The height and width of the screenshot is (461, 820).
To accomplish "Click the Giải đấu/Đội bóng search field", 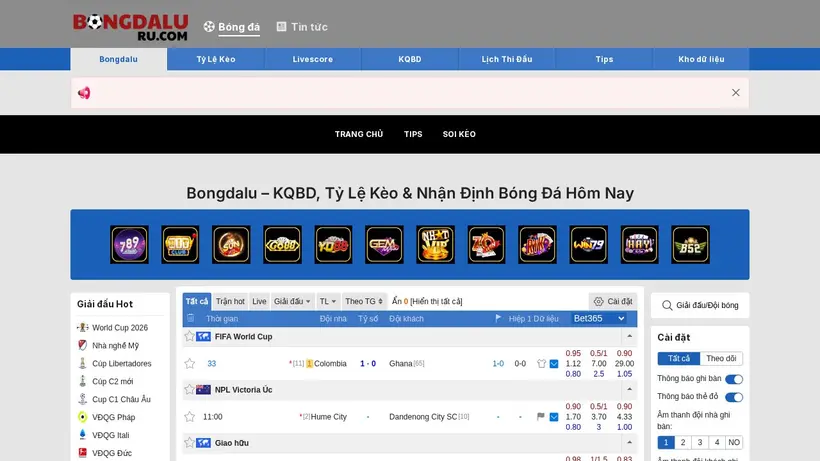I will (700, 305).
